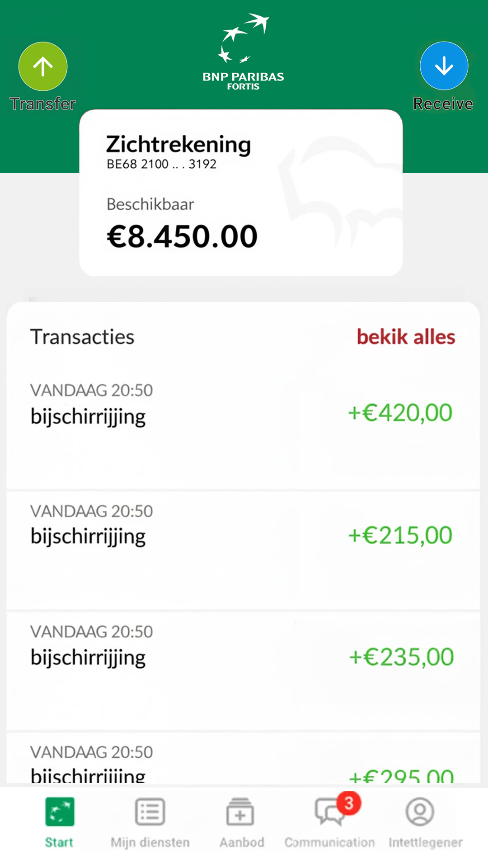Tap the green Transfer arrow icon
This screenshot has width=488, height=868.
click(x=43, y=66)
